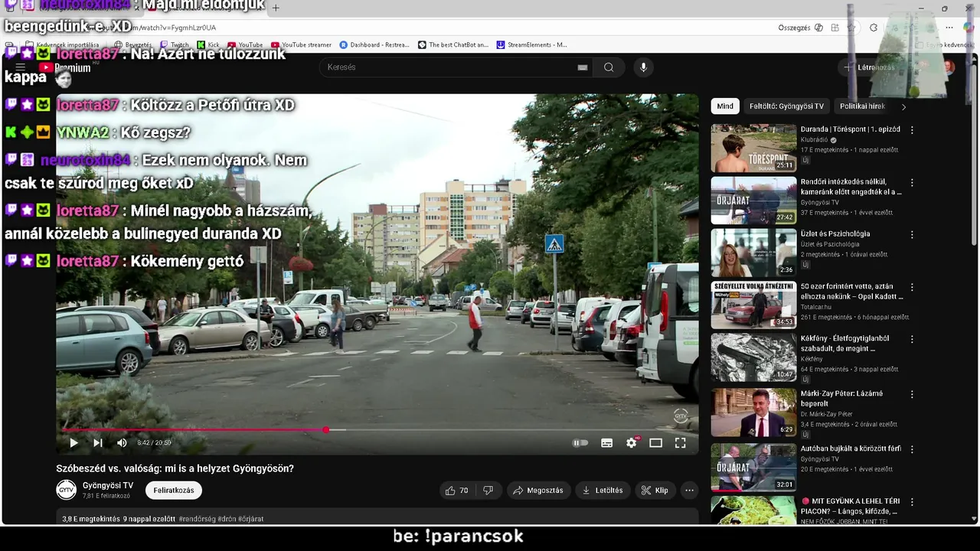
Task: Subscribe via the Feliratkozás button
Action: pyautogui.click(x=174, y=490)
